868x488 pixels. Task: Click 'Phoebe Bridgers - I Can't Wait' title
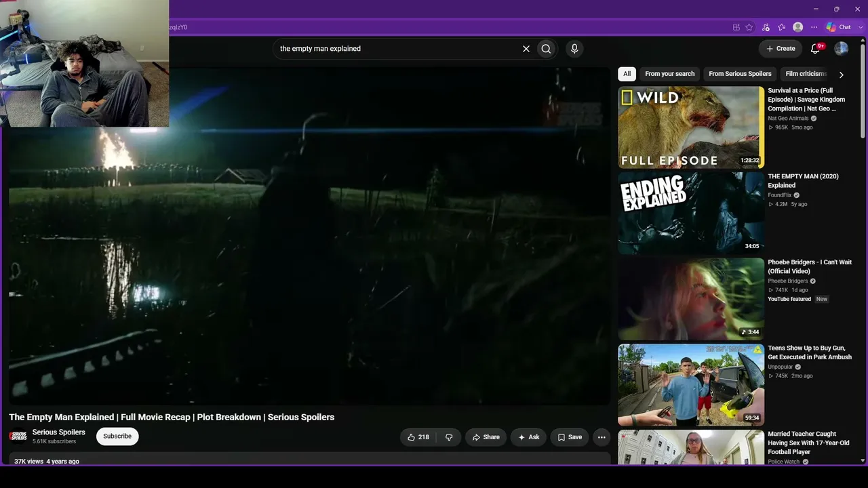coord(810,266)
